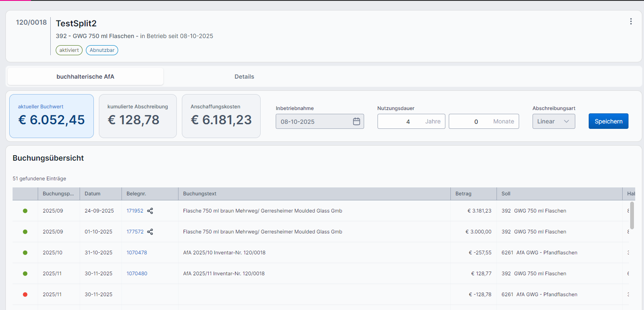The height and width of the screenshot is (310, 644).
Task: Click the vertical scrollbar of the booking table
Action: tap(631, 215)
